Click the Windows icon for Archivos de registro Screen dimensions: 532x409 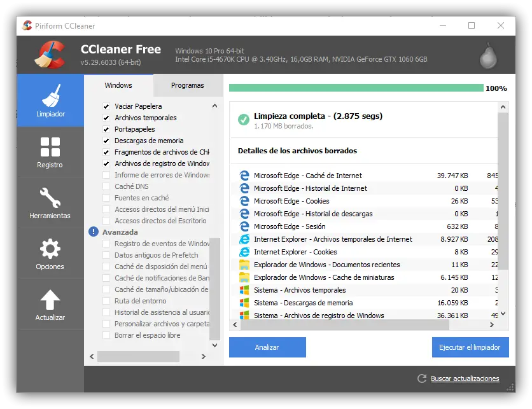[244, 315]
